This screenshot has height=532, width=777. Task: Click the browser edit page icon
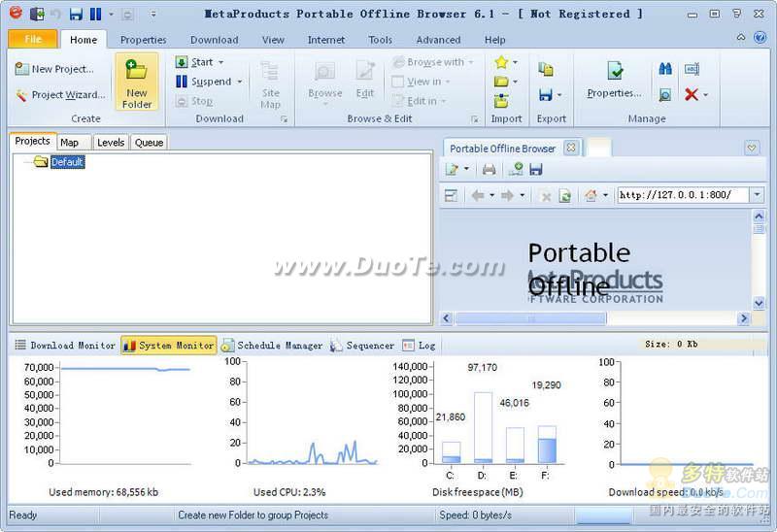(452, 170)
